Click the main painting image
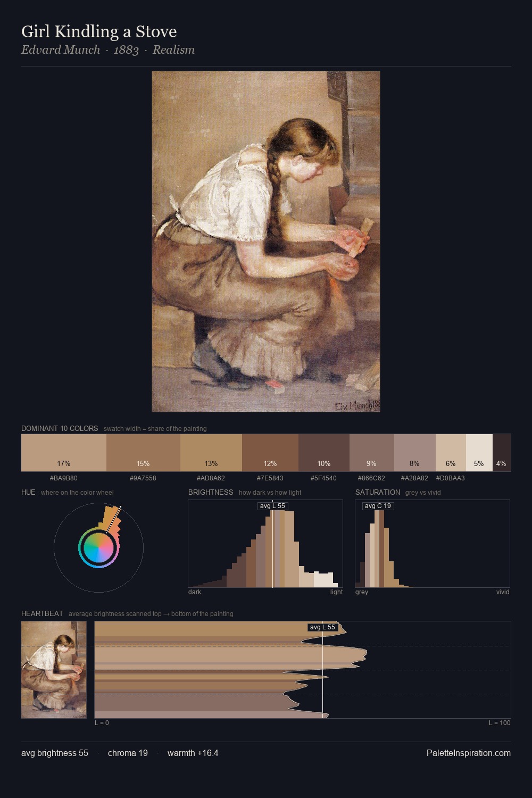Viewport: 532px width, 798px height. click(266, 242)
